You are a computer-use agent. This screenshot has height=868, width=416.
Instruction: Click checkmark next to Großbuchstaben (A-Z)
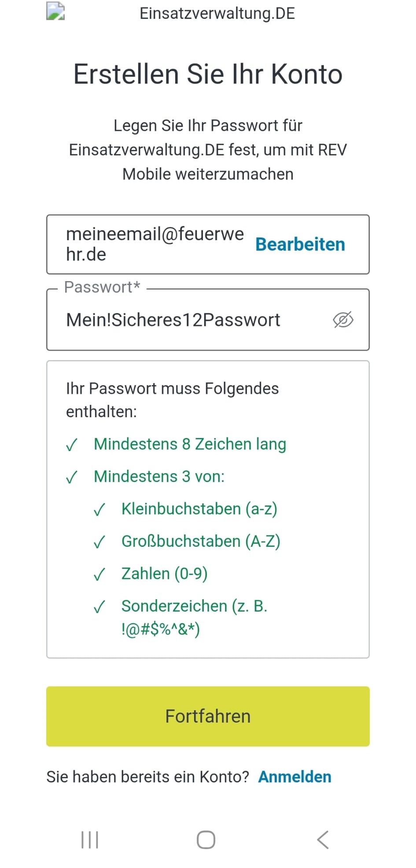coord(99,542)
